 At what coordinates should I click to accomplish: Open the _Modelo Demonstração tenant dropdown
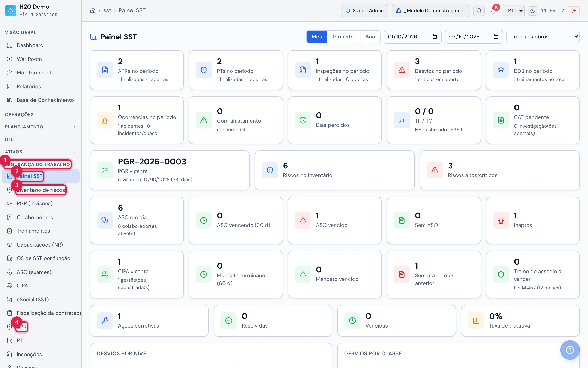click(x=431, y=10)
